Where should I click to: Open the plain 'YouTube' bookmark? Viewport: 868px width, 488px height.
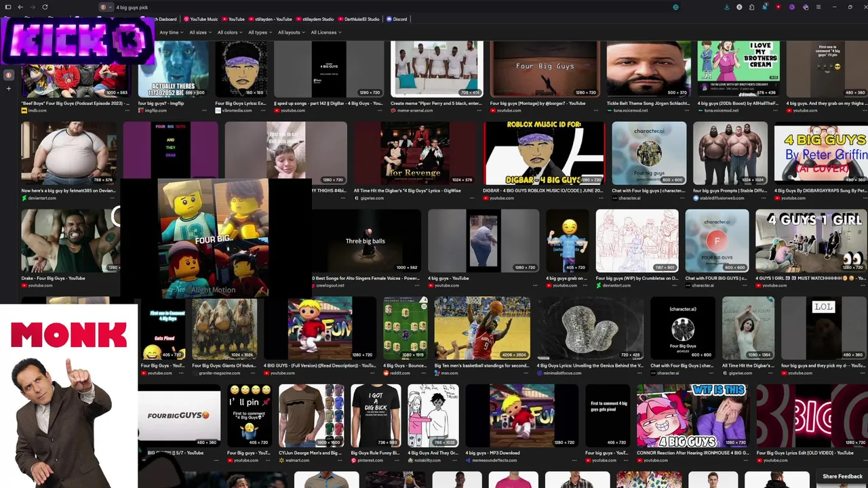(x=233, y=19)
